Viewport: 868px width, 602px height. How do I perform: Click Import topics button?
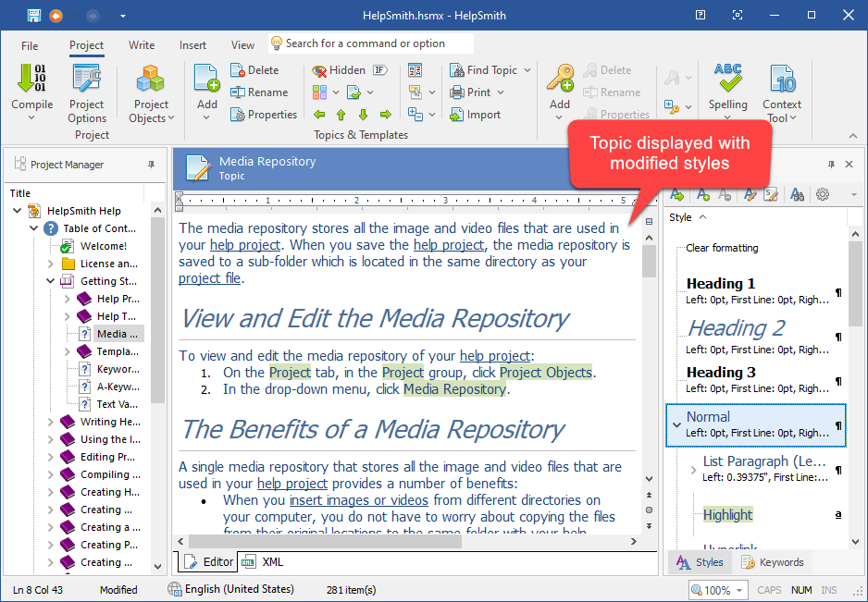[475, 115]
